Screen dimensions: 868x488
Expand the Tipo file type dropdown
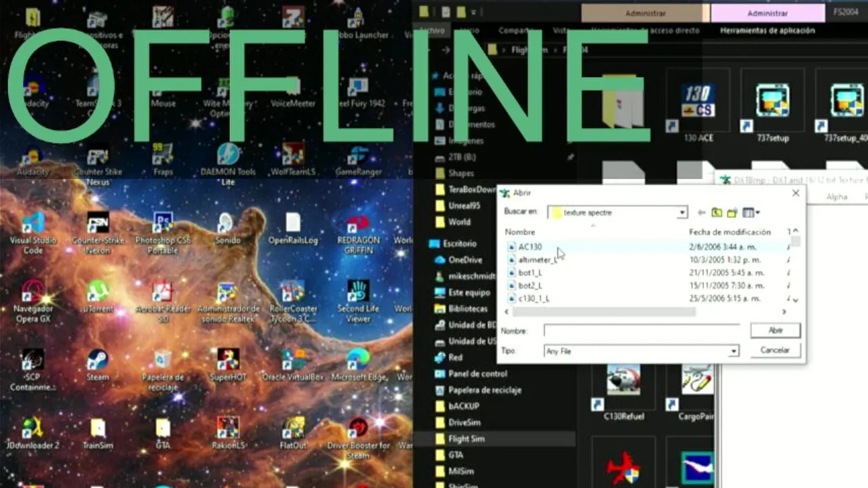point(733,351)
